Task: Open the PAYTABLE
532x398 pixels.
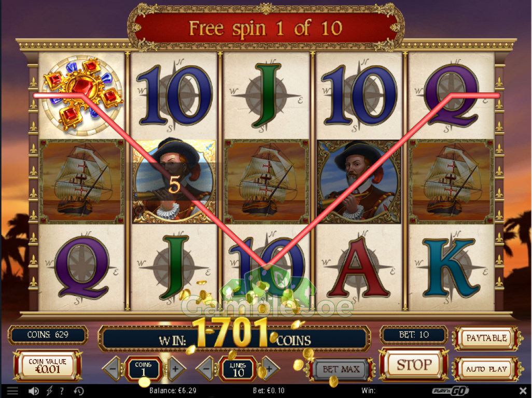Action: click(x=486, y=338)
